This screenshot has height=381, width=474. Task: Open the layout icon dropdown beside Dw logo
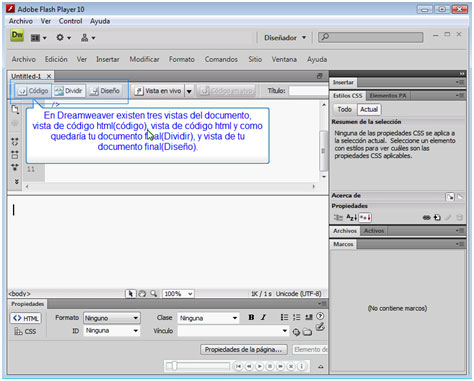click(38, 38)
